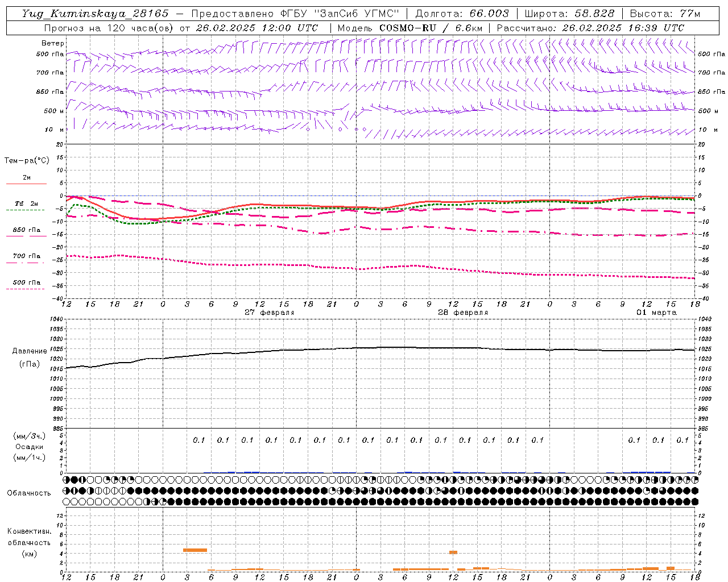This screenshot has width=728, height=582.
Task: Click "Прогноз на 120 часа(ов)" header text
Action: coord(109,28)
